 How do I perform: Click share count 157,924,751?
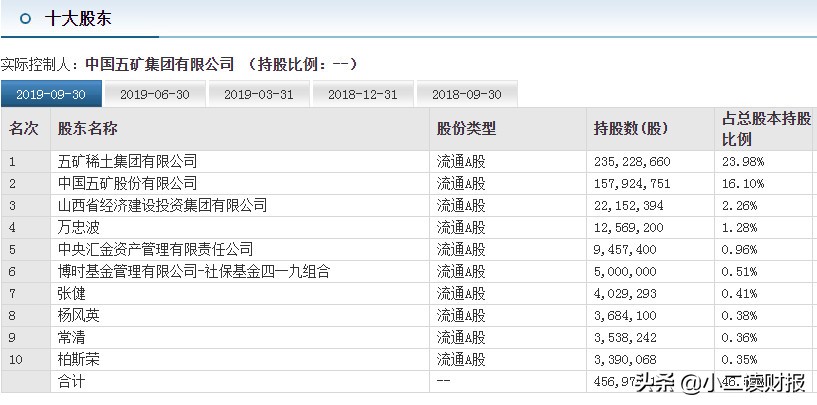(632, 184)
